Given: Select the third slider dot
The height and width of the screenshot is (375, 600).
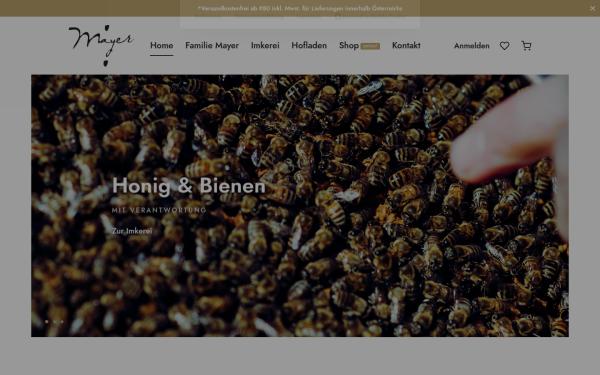Looking at the screenshot, I should (62, 322).
